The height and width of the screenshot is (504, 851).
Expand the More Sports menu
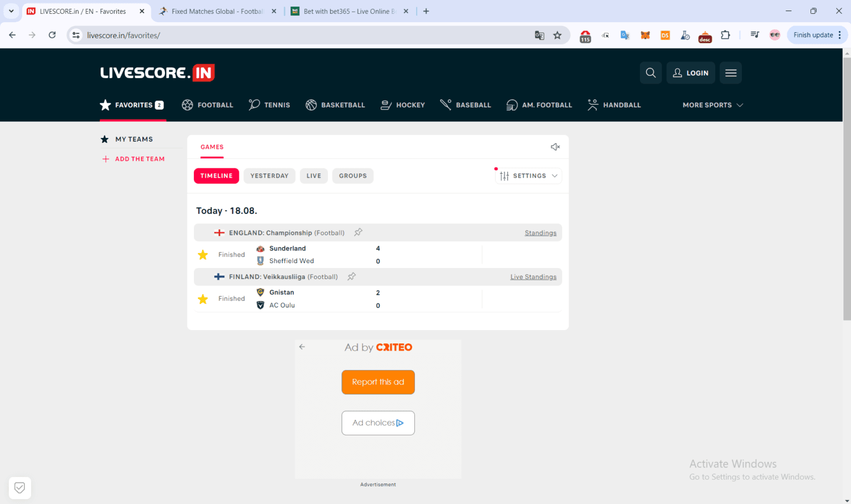[712, 105]
